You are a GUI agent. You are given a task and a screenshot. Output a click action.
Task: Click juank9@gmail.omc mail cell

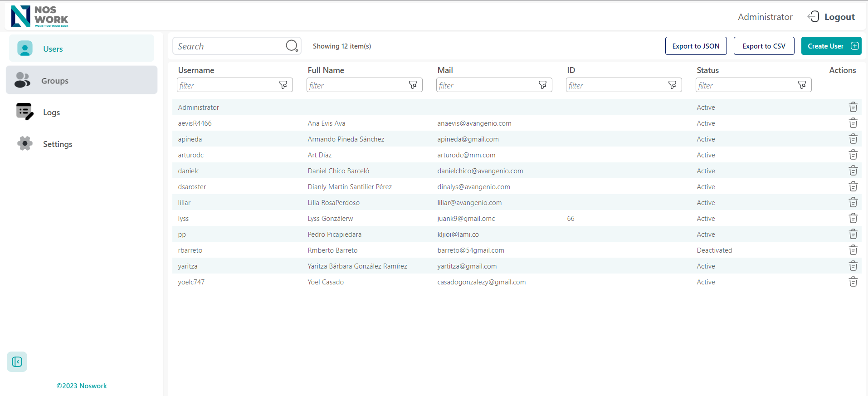click(466, 219)
